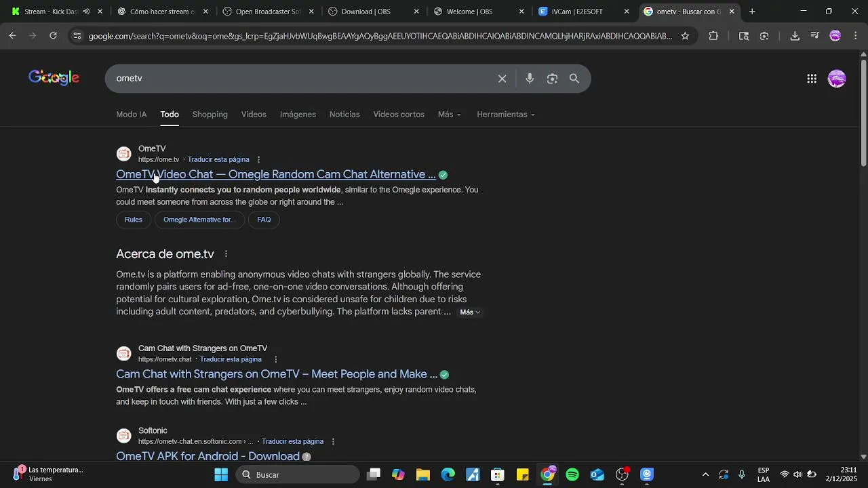This screenshot has height=488, width=868.
Task: Select the Modo IA search mode
Action: pos(132,115)
